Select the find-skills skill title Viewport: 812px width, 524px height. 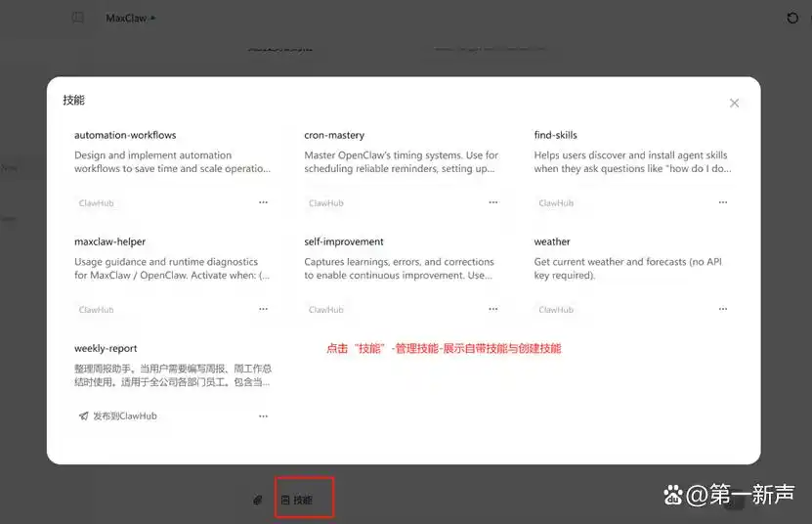tap(556, 135)
